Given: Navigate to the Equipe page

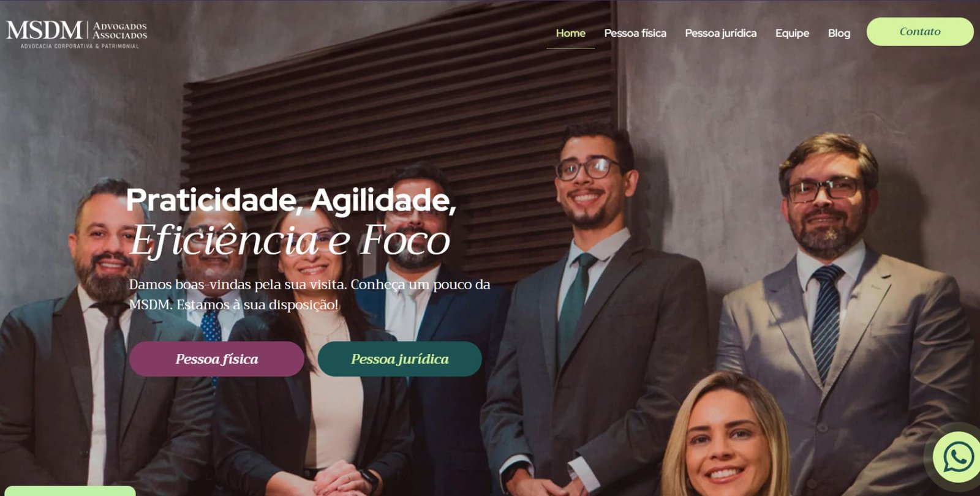Looking at the screenshot, I should (x=792, y=33).
